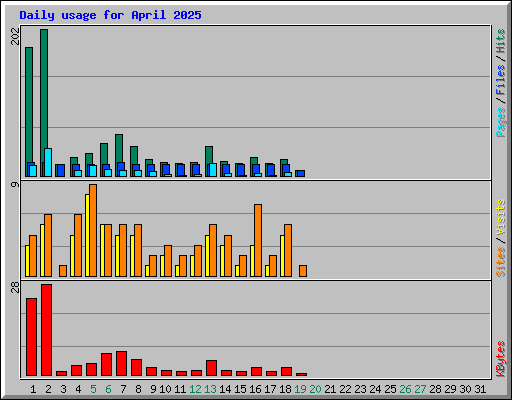
Task: Click the blue Files bar for day 3
Action: coord(60,170)
